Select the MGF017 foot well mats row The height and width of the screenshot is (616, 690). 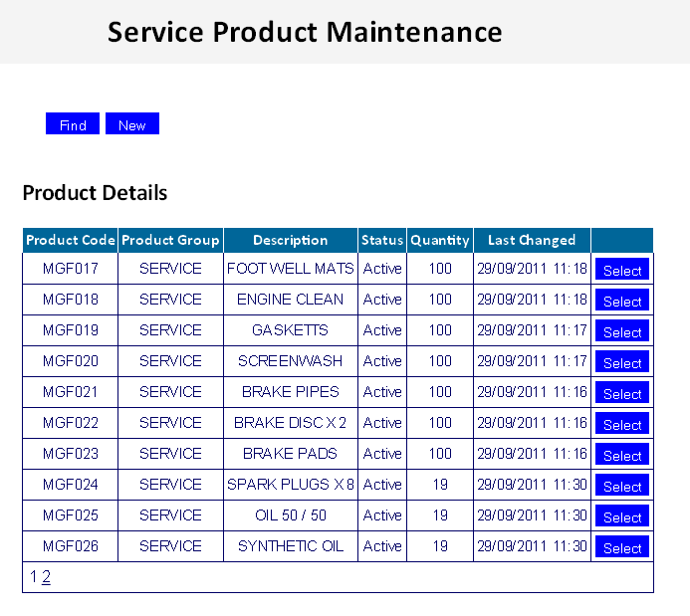click(x=621, y=269)
